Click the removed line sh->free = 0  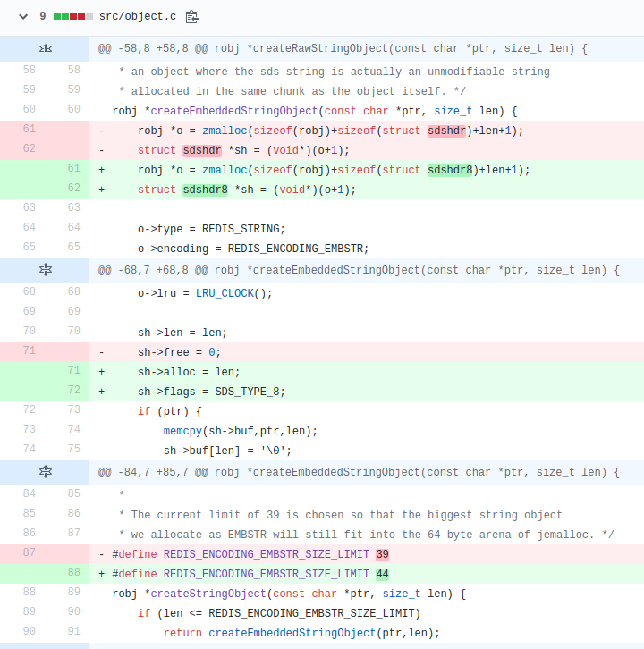(179, 352)
